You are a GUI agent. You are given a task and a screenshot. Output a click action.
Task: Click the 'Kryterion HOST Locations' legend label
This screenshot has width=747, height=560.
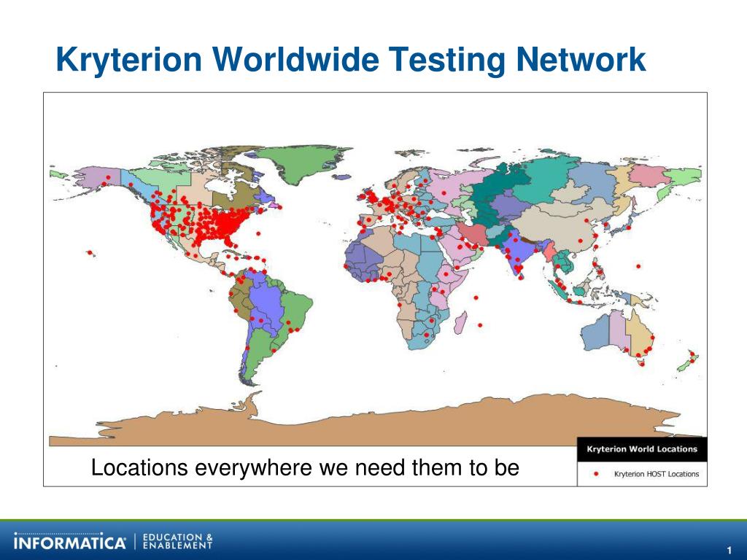[657, 474]
